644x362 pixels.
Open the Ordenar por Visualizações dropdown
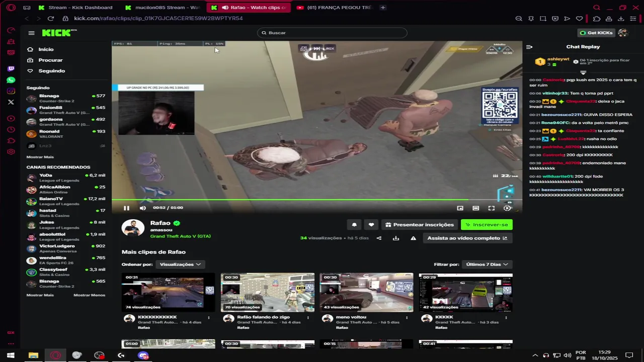pos(180,264)
